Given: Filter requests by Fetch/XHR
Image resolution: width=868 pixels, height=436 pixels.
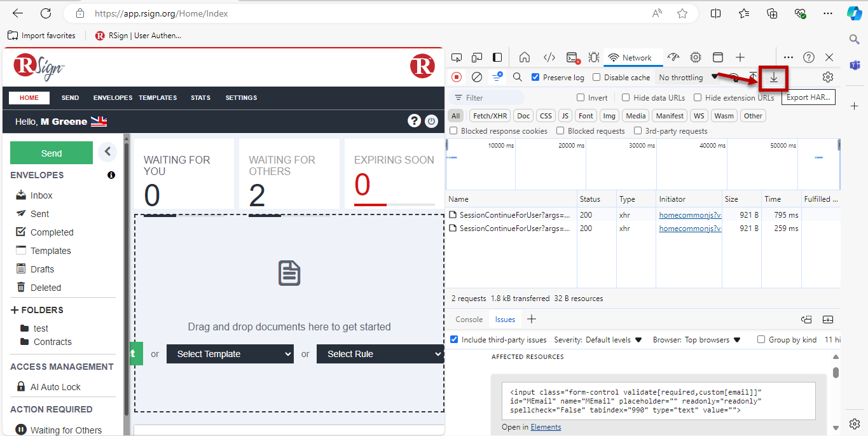Looking at the screenshot, I should click(x=490, y=115).
